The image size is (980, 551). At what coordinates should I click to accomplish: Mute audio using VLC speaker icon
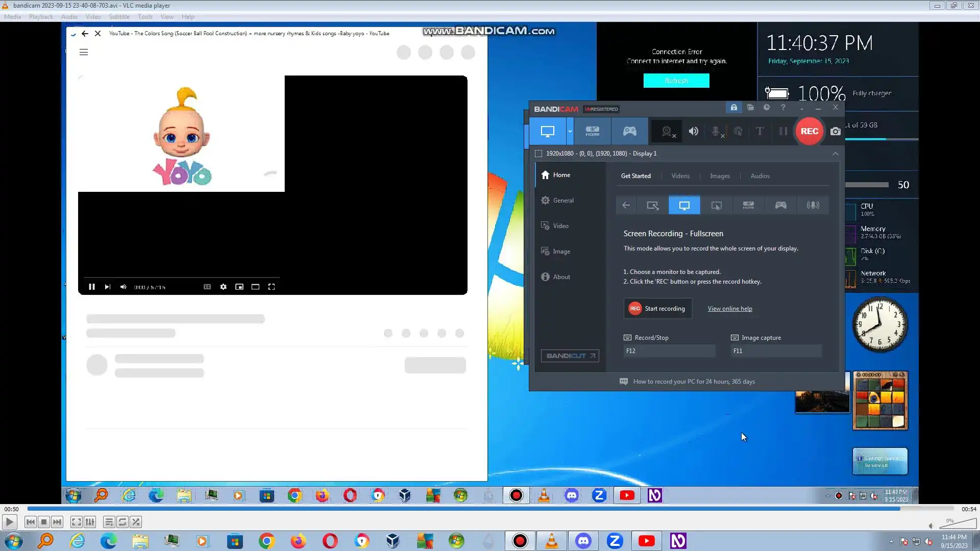(x=930, y=526)
